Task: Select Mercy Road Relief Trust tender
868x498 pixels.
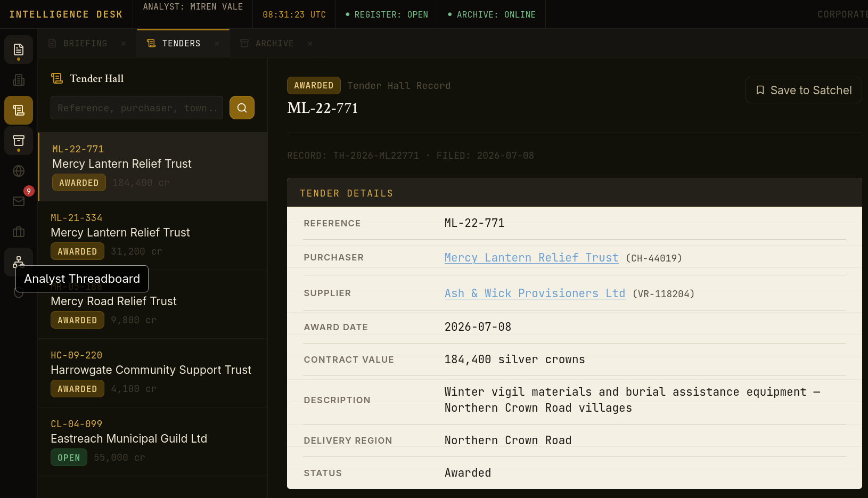Action: click(153, 304)
